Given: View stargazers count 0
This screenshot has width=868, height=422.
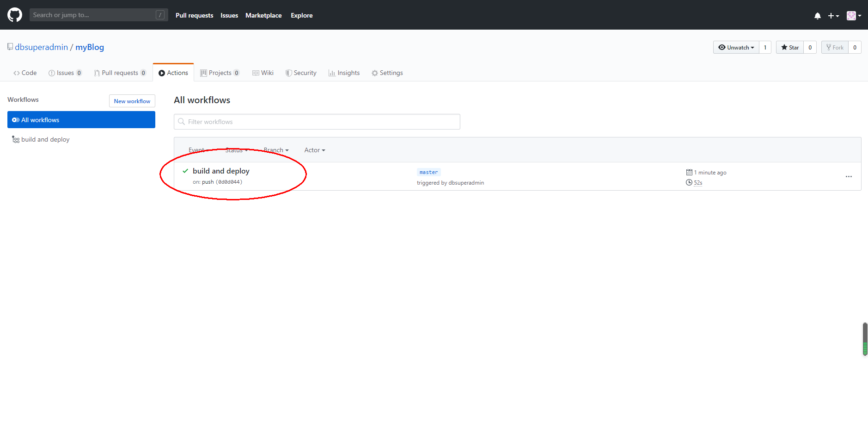Looking at the screenshot, I should pos(810,47).
